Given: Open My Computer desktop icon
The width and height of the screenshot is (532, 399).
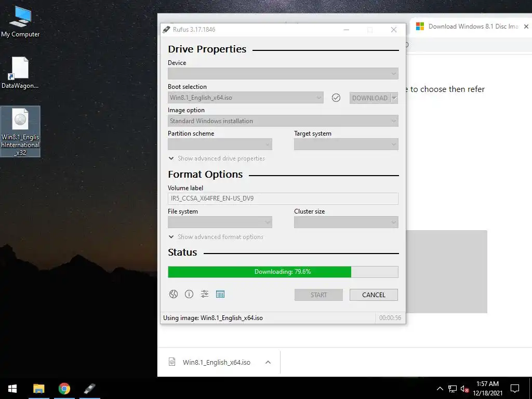Looking at the screenshot, I should (20, 22).
